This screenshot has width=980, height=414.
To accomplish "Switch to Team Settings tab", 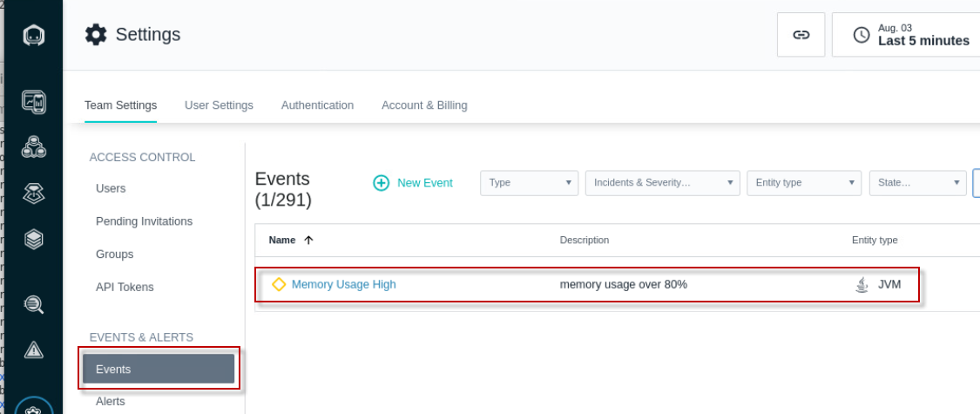I will click(120, 105).
